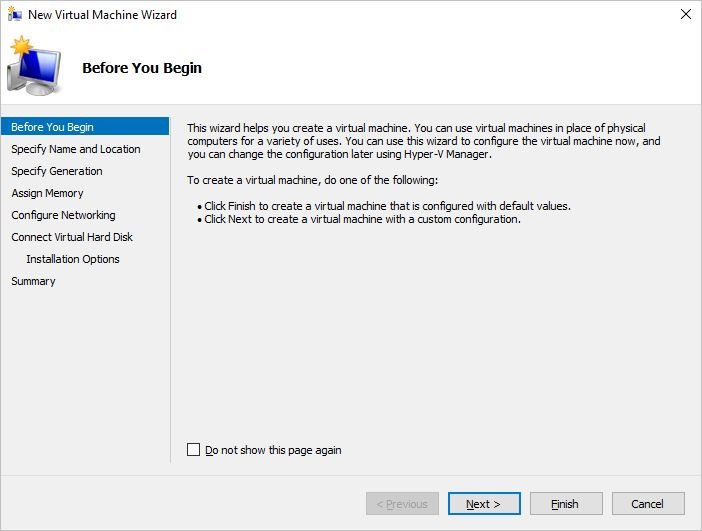The height and width of the screenshot is (531, 702).
Task: Click Finish to create the virtual machine
Action: click(x=565, y=504)
